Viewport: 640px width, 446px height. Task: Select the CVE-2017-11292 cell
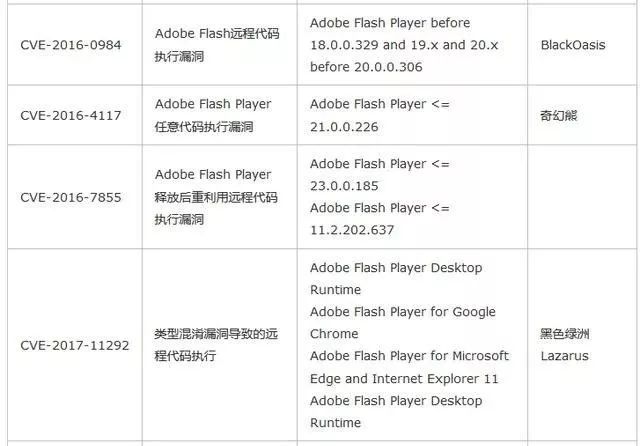(x=75, y=346)
